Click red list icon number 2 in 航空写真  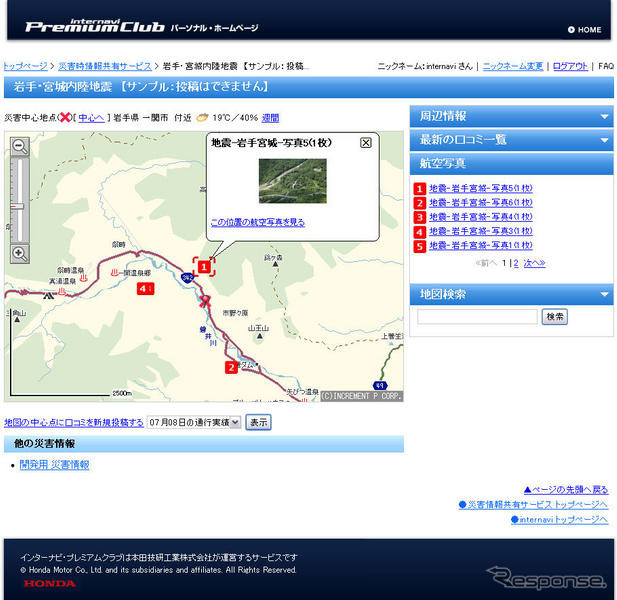[x=419, y=203]
